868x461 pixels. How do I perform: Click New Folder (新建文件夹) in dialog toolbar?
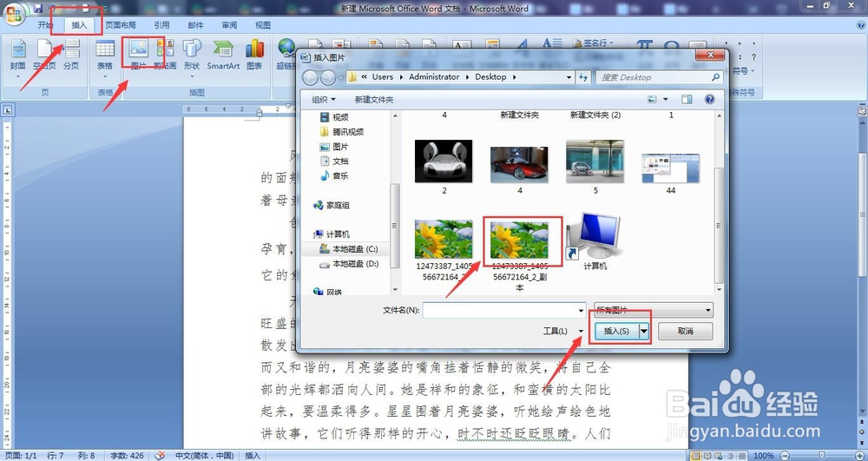click(x=374, y=100)
